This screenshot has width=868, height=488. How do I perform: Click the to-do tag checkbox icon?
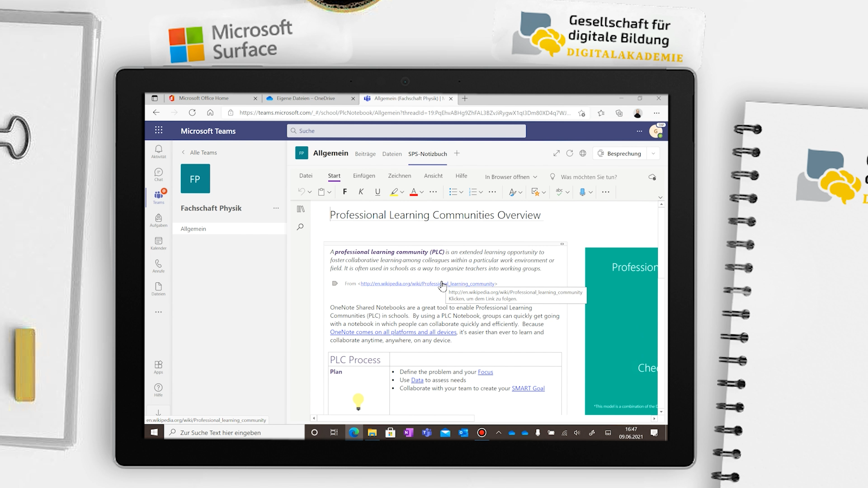point(535,192)
